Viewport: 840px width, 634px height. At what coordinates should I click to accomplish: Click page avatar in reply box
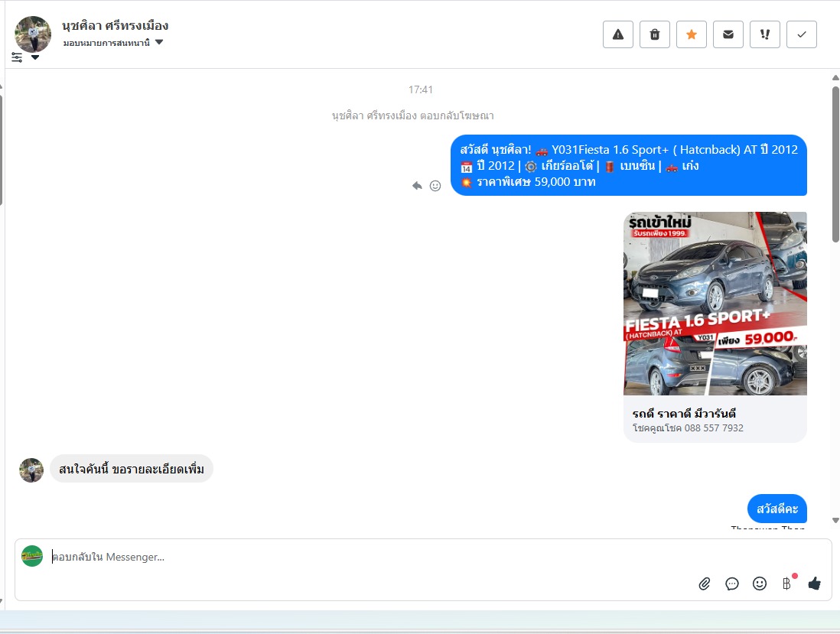(32, 556)
